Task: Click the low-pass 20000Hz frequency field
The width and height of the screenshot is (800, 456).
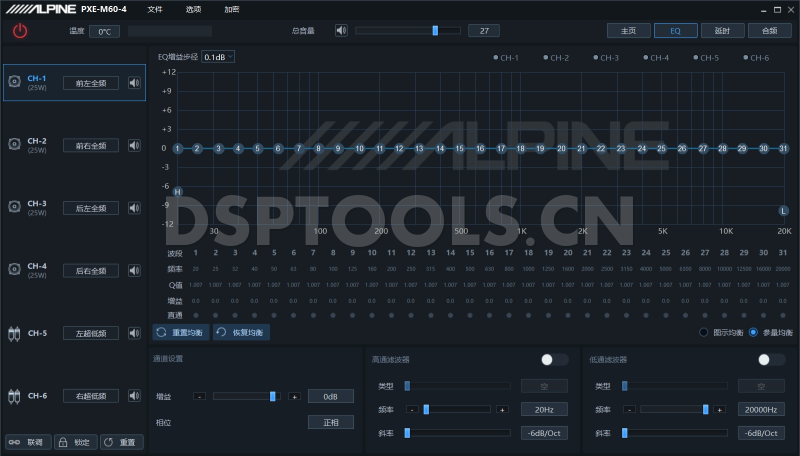Action: [761, 410]
